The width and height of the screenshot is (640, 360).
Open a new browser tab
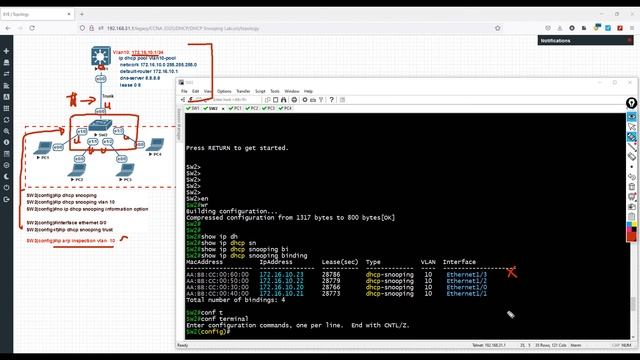[82, 14]
